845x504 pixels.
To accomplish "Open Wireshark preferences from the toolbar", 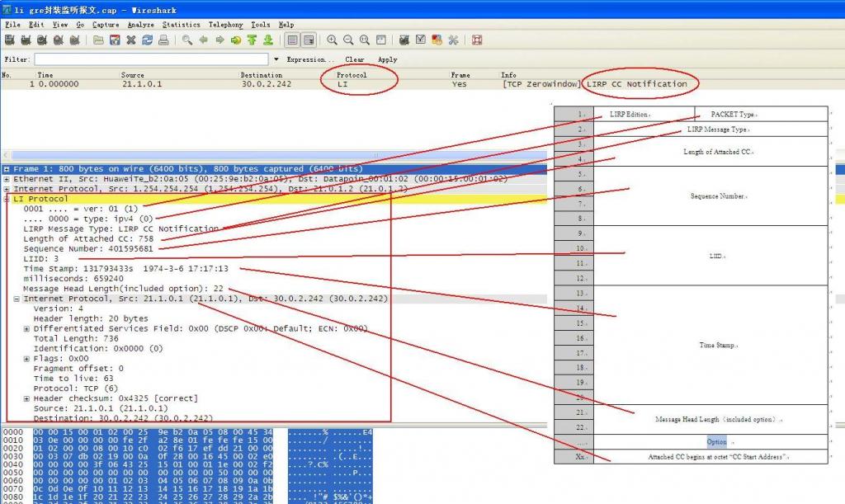I will pyautogui.click(x=453, y=40).
